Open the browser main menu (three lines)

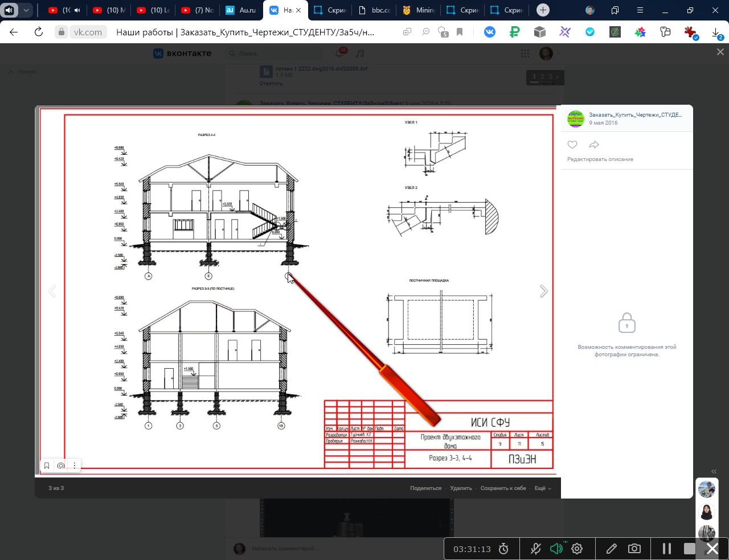[x=640, y=10]
